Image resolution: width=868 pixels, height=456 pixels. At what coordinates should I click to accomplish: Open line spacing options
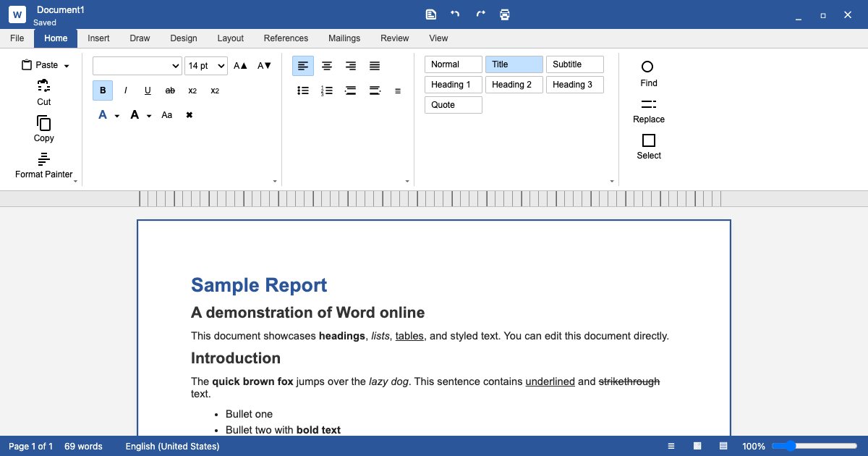398,91
